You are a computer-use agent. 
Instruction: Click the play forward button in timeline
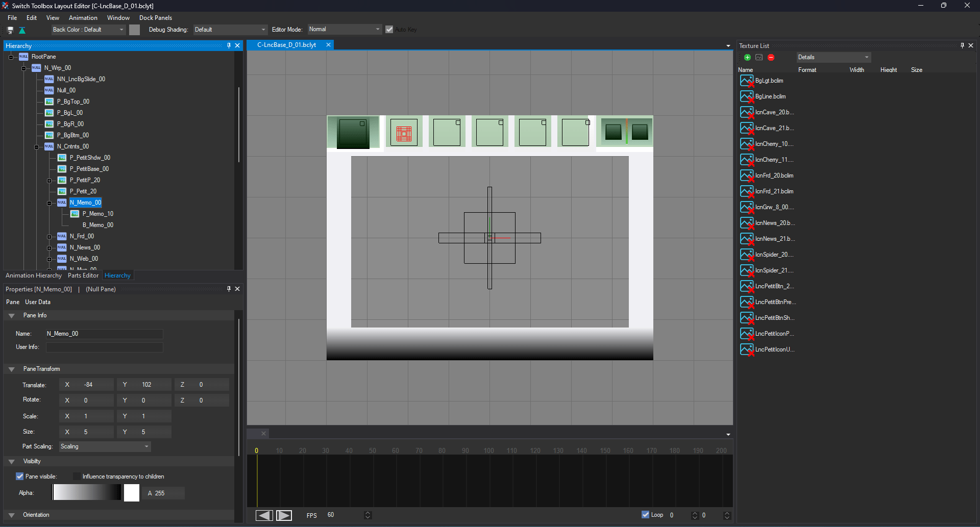[284, 515]
